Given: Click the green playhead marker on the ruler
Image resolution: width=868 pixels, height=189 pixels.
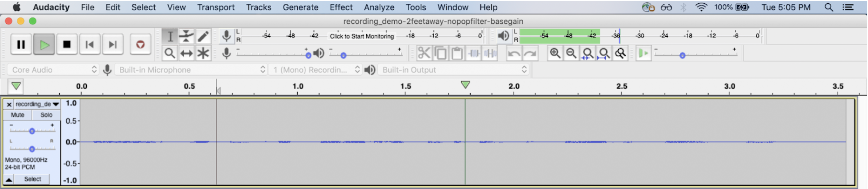Looking at the screenshot, I should (466, 84).
